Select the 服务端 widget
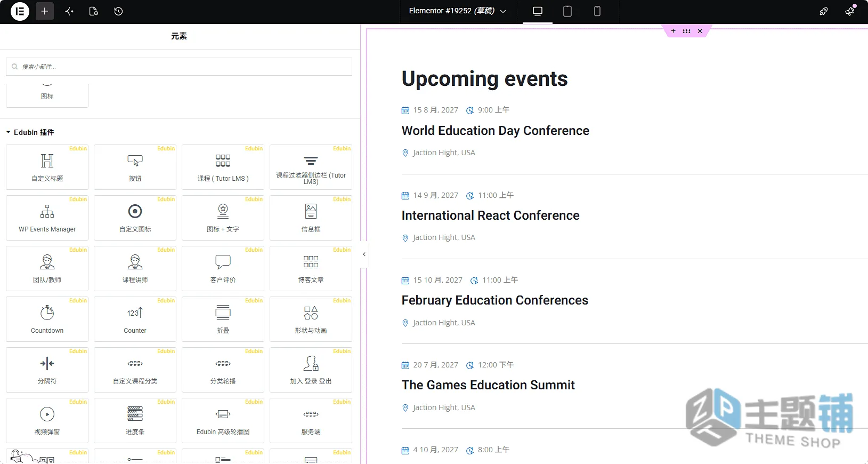This screenshot has width=868, height=464. coord(311,420)
